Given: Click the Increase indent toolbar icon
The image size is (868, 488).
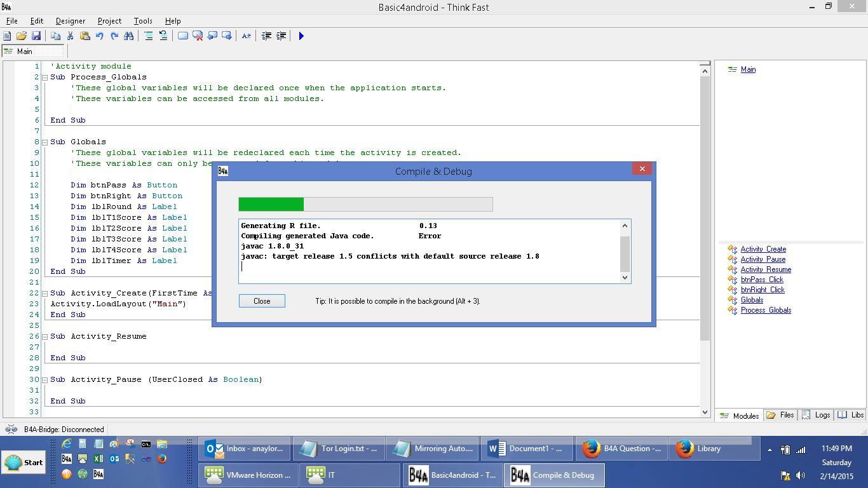Looking at the screenshot, I should 281,36.
